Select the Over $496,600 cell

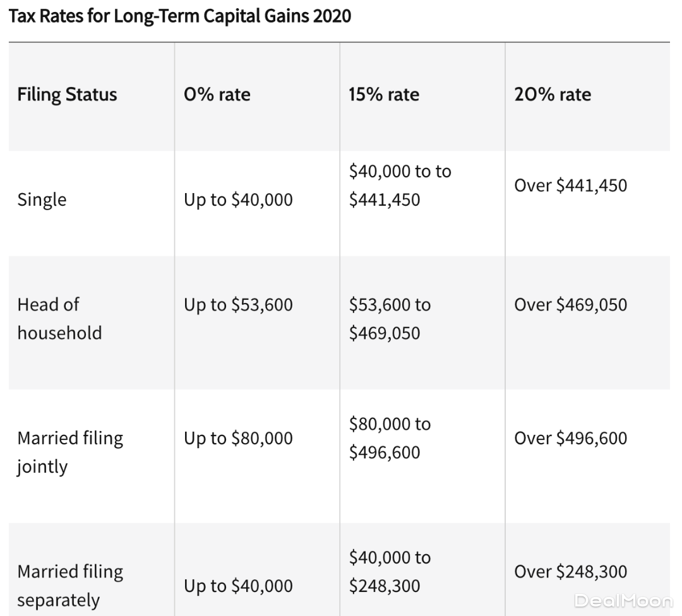point(570,438)
